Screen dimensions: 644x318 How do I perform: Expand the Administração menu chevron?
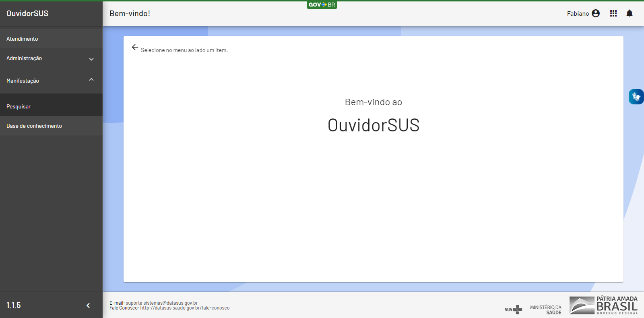point(91,59)
